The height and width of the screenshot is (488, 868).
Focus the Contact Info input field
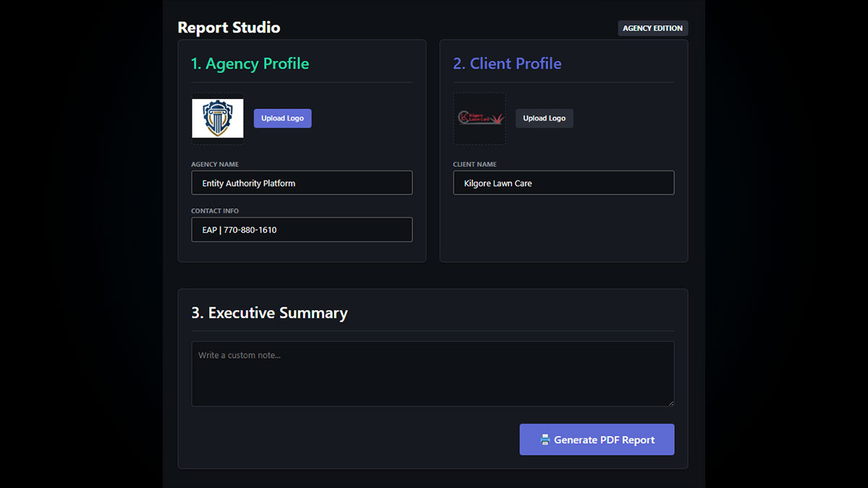pyautogui.click(x=302, y=230)
